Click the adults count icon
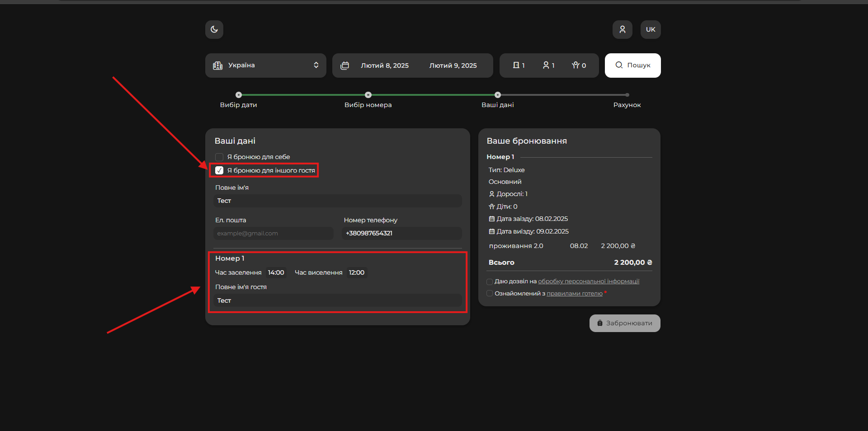Viewport: 868px width, 431px height. point(546,66)
